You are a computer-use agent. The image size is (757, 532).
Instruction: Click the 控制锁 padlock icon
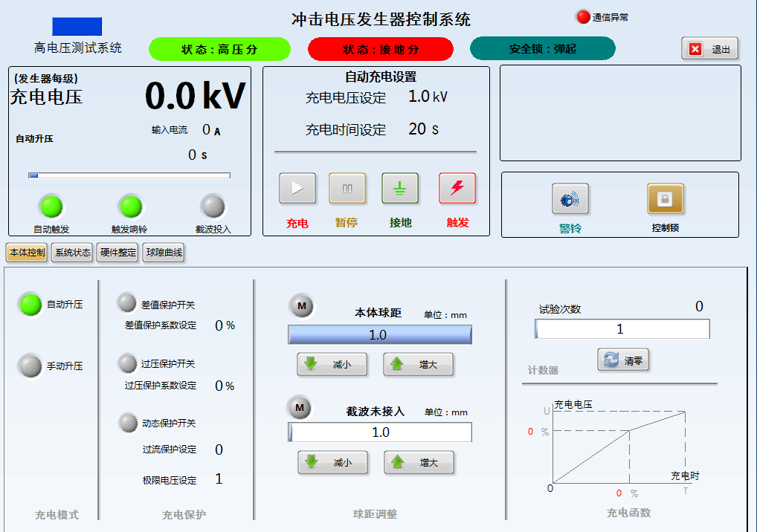665,199
